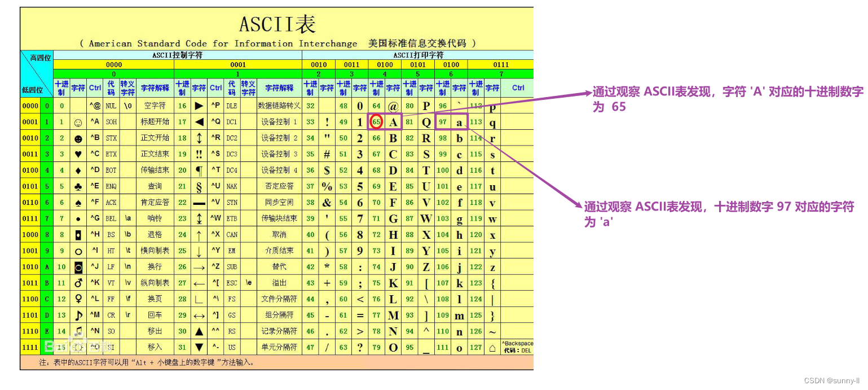This screenshot has height=390, width=868.
Task: Click the '响铃' cell
Action: [155, 218]
